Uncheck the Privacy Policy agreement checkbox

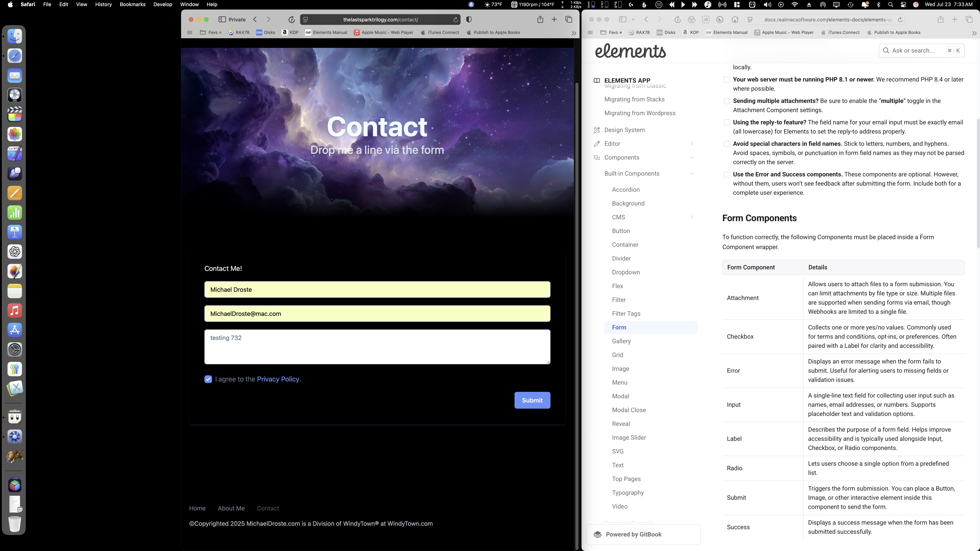click(x=208, y=379)
